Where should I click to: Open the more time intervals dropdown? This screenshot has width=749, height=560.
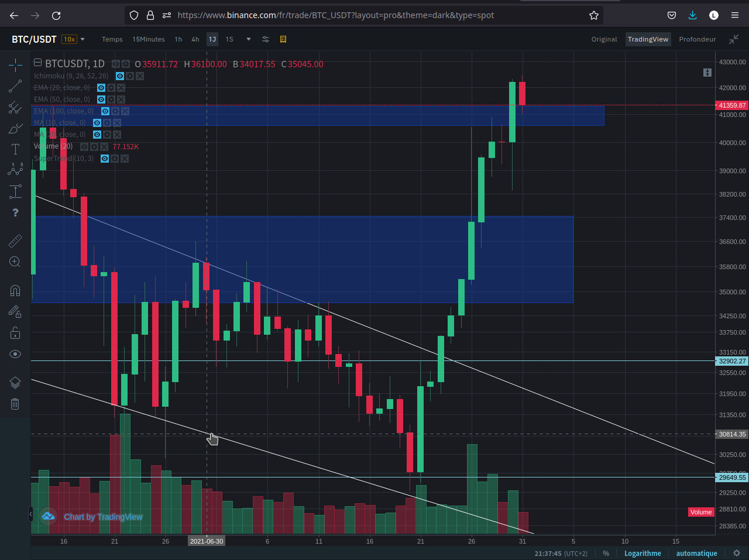tap(249, 39)
